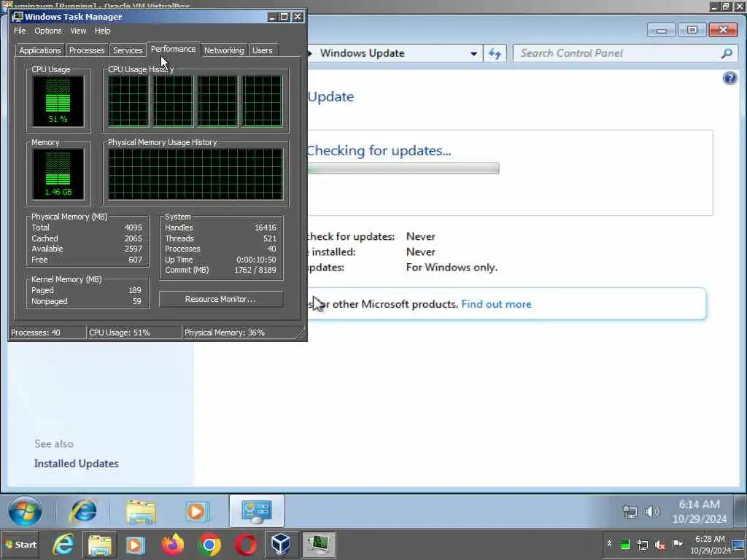Switch to the Processes tab

point(87,50)
